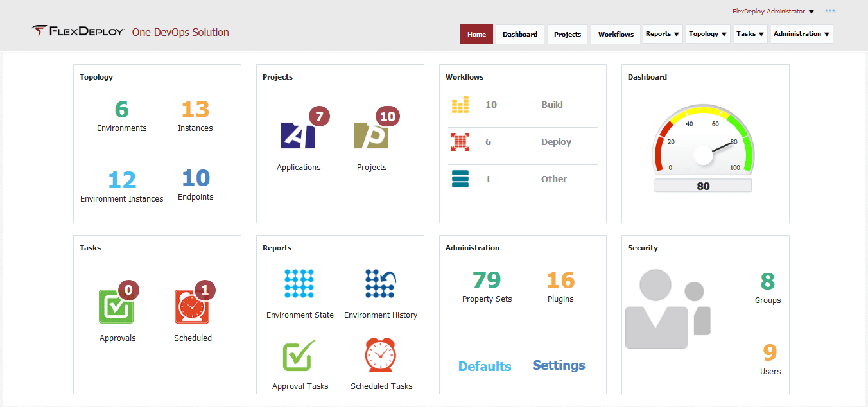Open the Approvals checkmark icon
868x407 pixels.
point(116,306)
